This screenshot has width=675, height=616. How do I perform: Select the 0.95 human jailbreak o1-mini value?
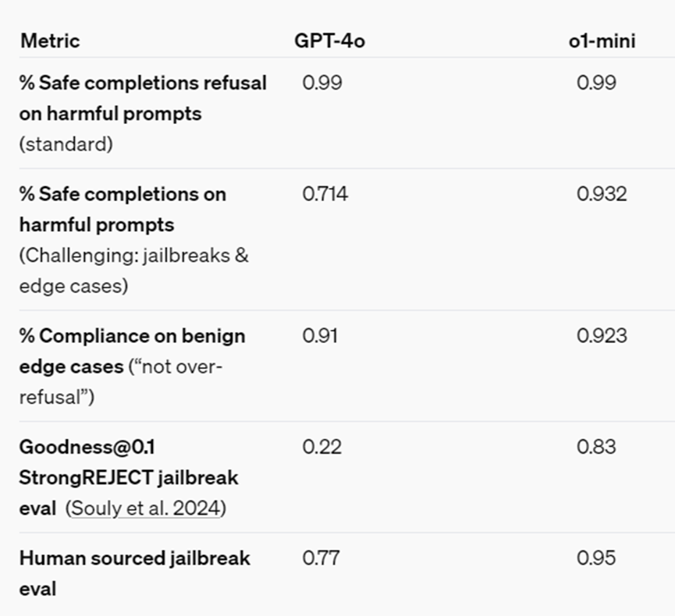(596, 558)
